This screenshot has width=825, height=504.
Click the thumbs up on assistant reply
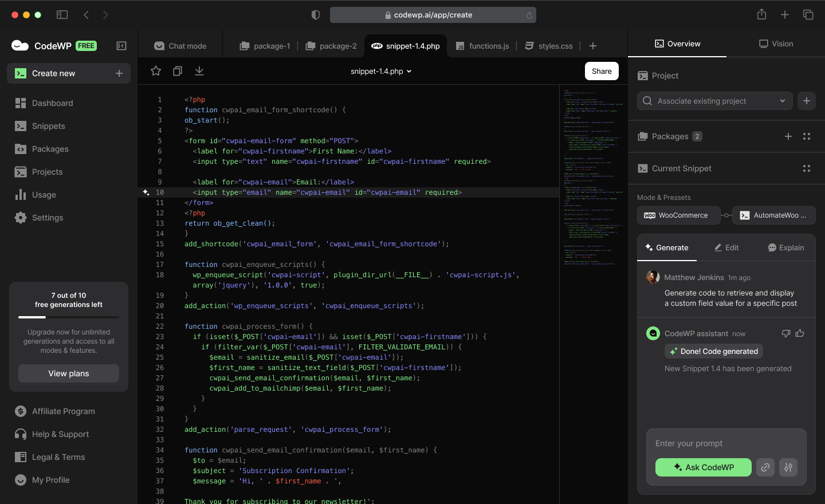800,333
